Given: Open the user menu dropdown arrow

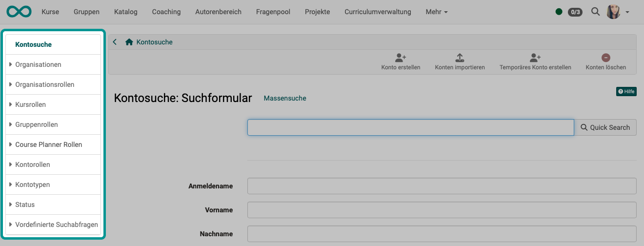Looking at the screenshot, I should click(627, 12).
